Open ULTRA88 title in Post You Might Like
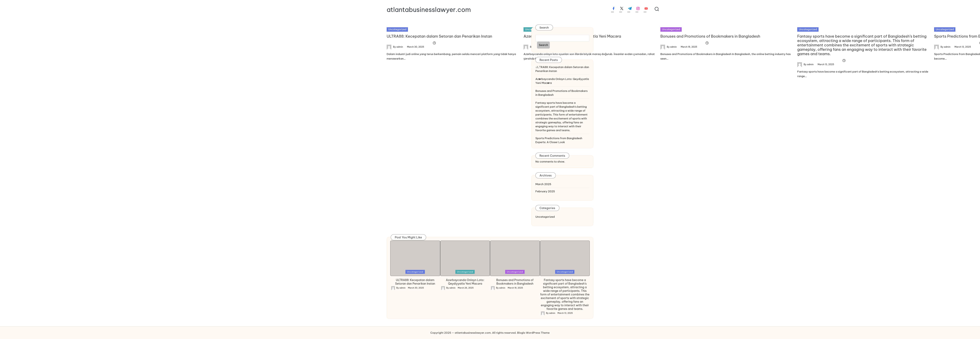Screen dimensions: 980x339 (415, 282)
